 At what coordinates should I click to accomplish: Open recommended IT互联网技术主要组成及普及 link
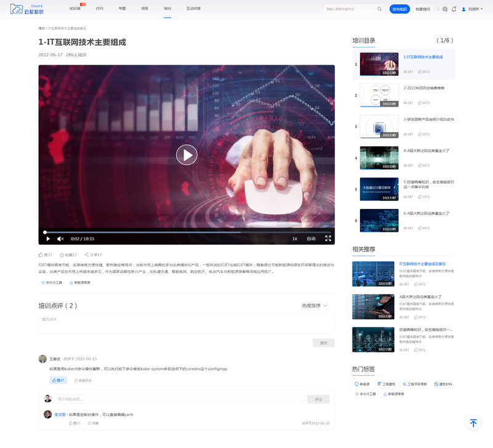422,264
